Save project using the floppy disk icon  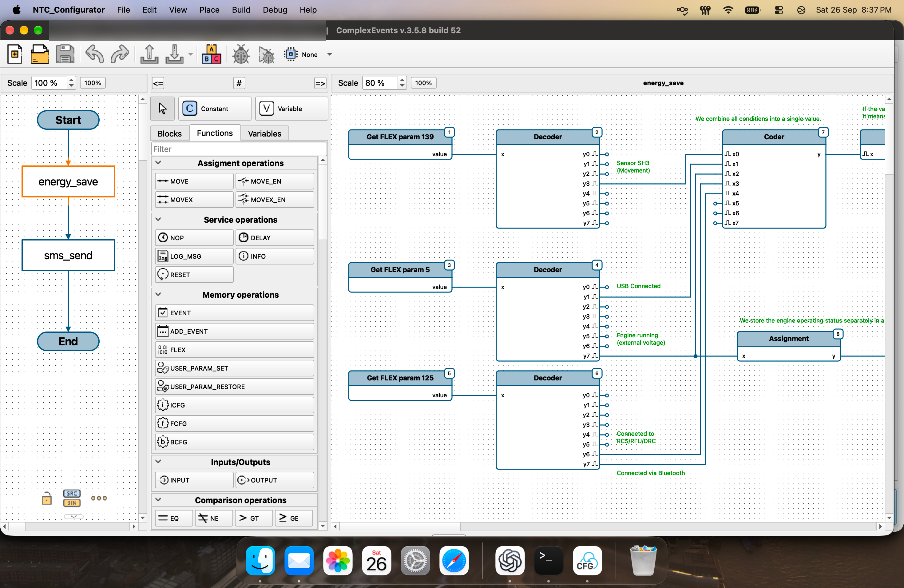(x=65, y=54)
